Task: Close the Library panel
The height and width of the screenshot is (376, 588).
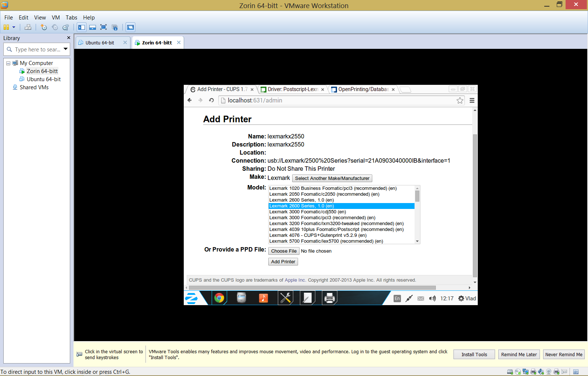Action: (68, 38)
